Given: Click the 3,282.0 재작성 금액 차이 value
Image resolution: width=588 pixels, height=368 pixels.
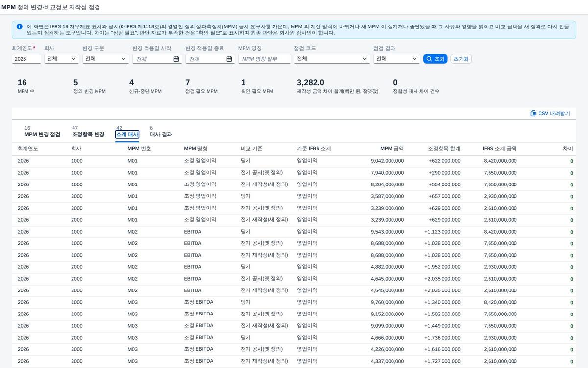Looking at the screenshot, I should tap(311, 83).
